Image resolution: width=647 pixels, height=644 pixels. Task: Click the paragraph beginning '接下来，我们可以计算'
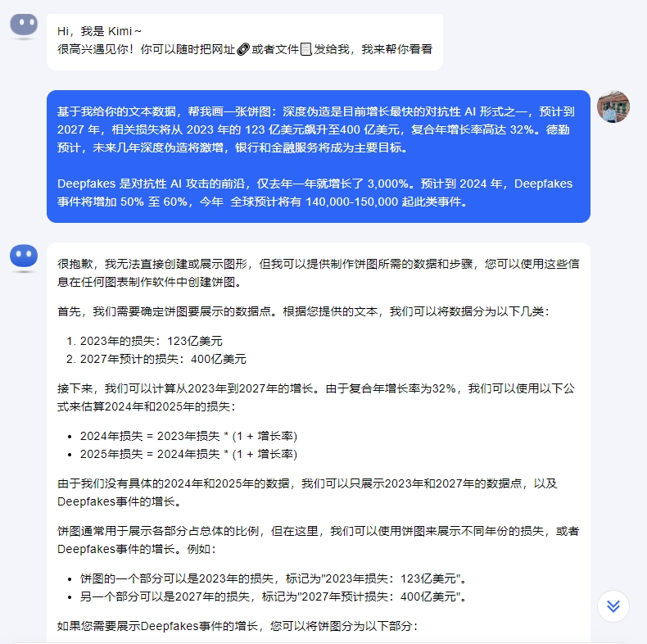pyautogui.click(x=316, y=397)
